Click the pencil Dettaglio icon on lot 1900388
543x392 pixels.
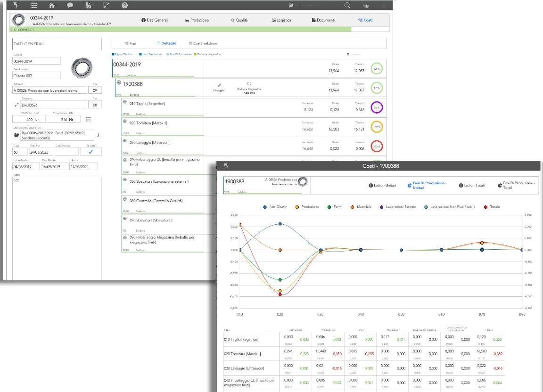(219, 85)
